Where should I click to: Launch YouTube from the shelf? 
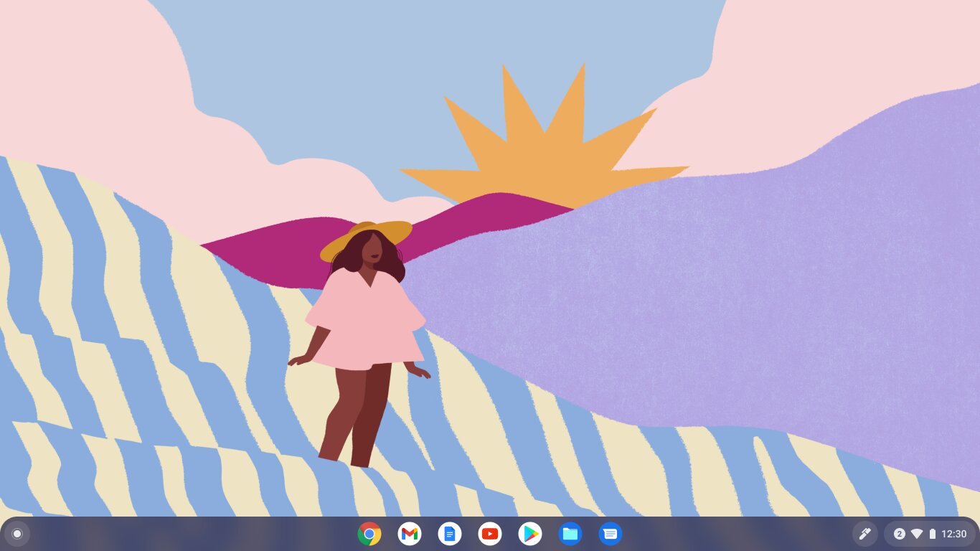point(490,534)
